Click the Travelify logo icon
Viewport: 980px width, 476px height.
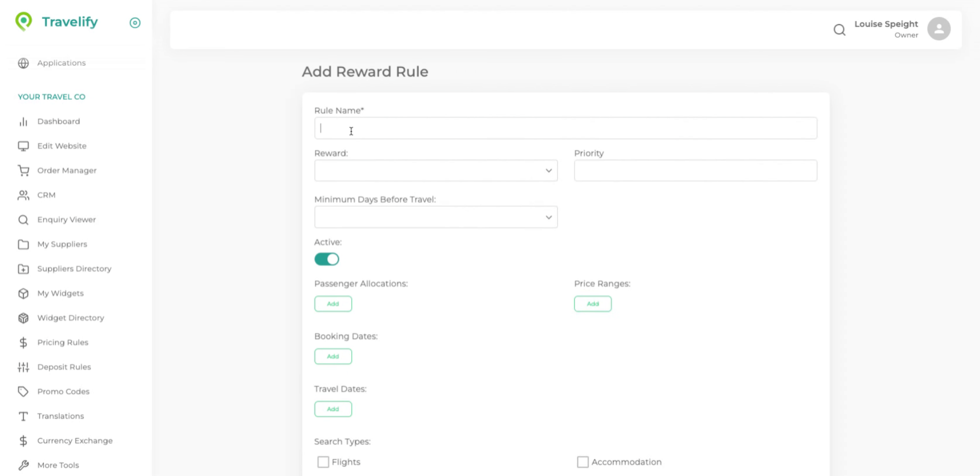click(x=23, y=22)
